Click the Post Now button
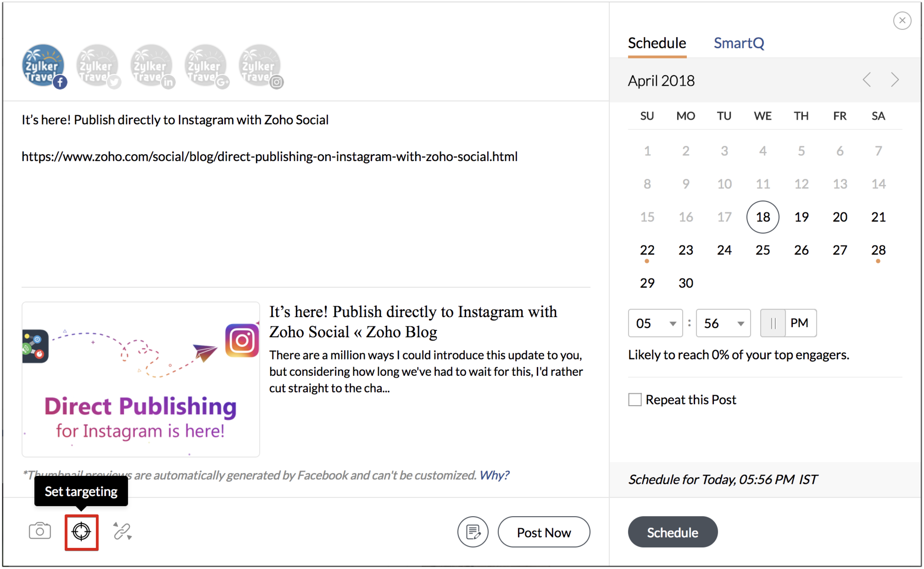The width and height of the screenshot is (924, 569). 544,532
